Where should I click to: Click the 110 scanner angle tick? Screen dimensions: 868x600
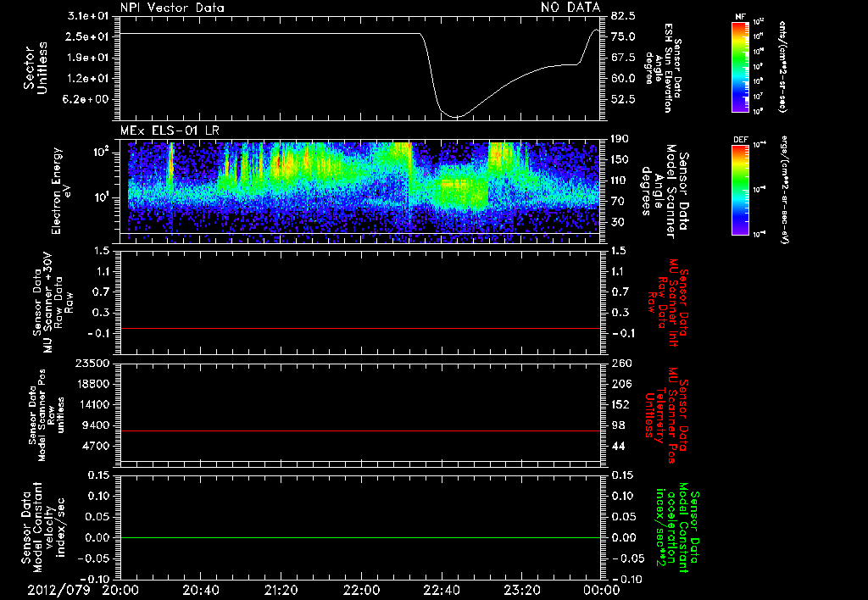pos(620,181)
